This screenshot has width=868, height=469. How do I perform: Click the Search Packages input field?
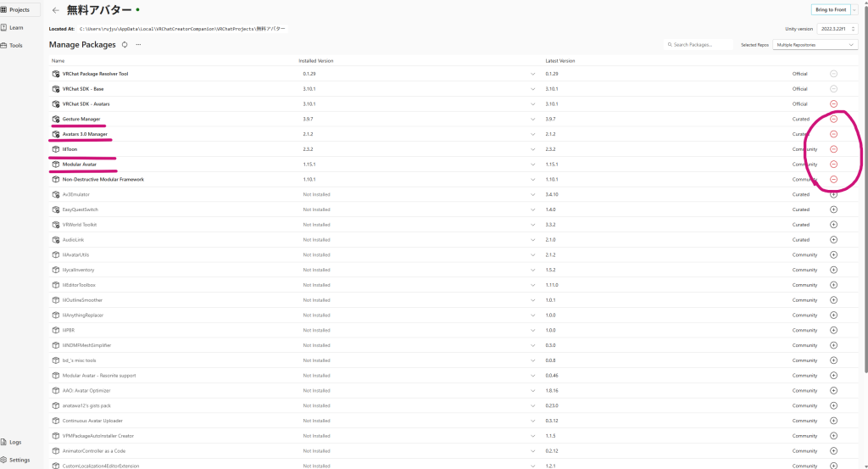tap(702, 44)
